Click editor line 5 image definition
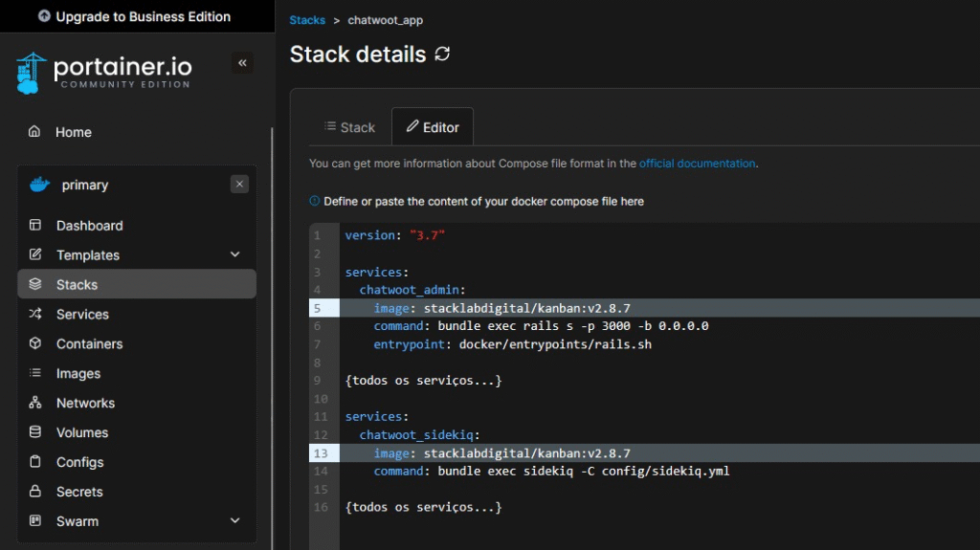Screen dimensions: 980x550 pos(501,308)
